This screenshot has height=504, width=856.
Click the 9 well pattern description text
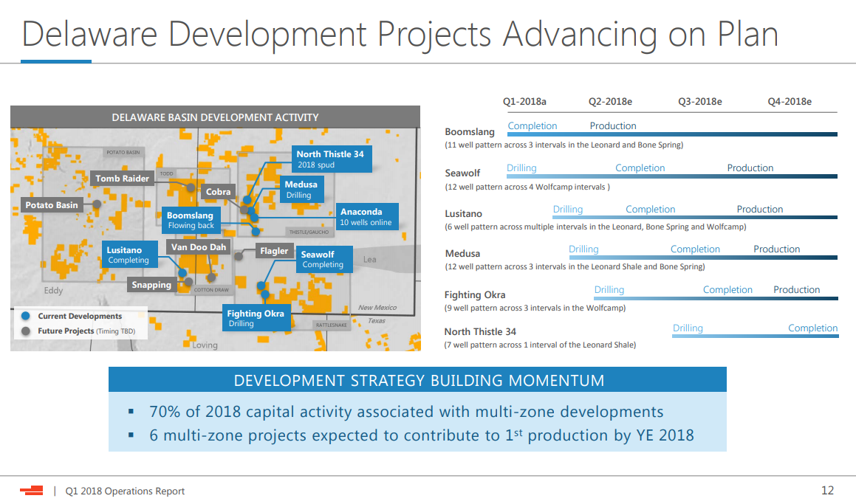pyautogui.click(x=535, y=308)
